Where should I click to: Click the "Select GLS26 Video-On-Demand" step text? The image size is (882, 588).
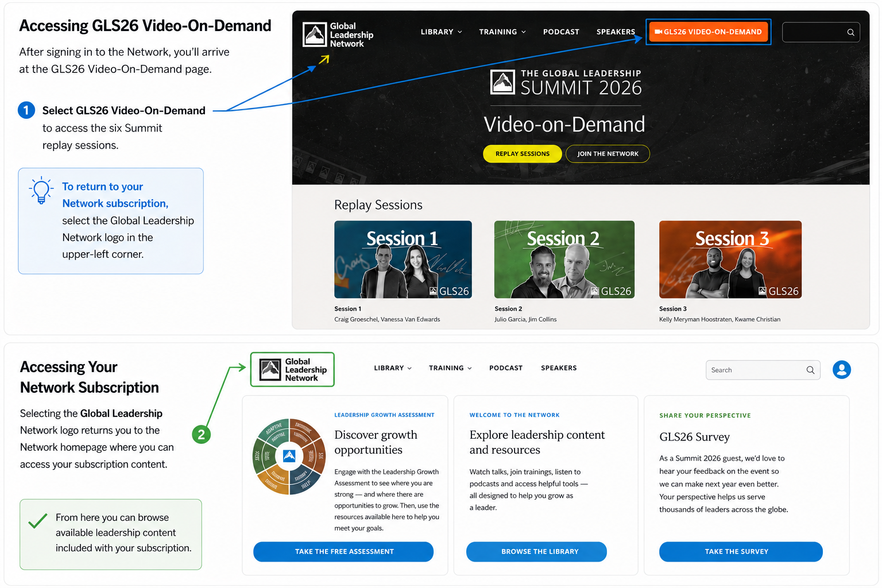[x=123, y=111]
